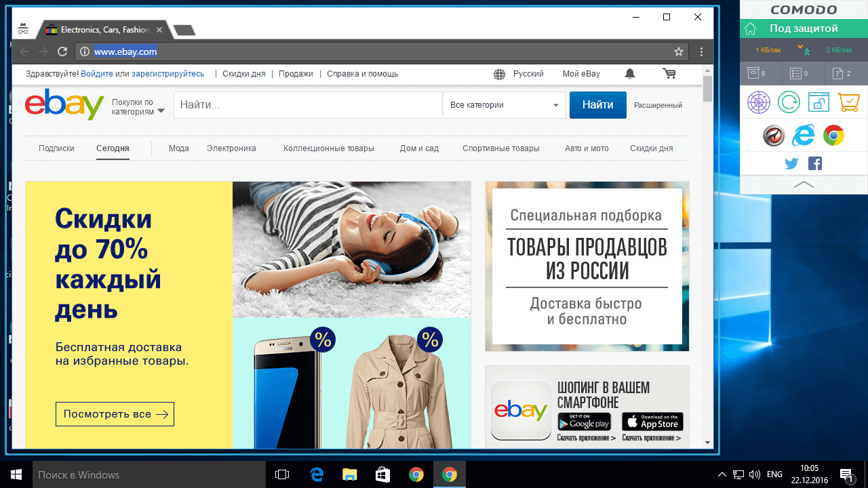Click the Найти search button
868x488 pixels.
(x=597, y=105)
